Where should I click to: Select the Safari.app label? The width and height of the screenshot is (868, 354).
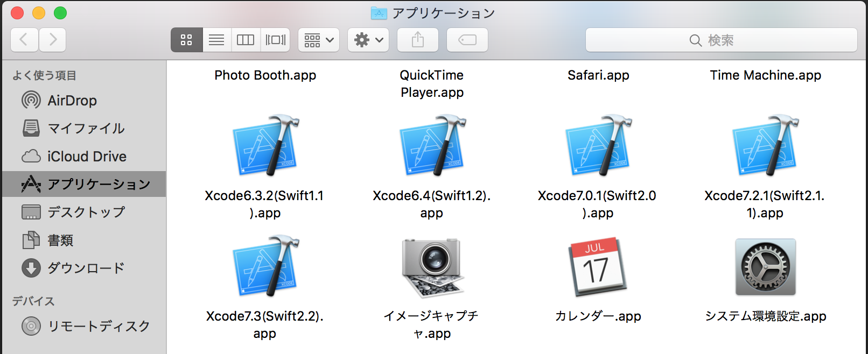click(598, 75)
